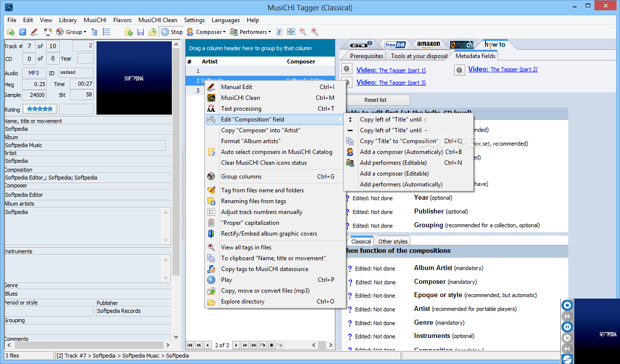Image resolution: width=620 pixels, height=364 pixels.
Task: Open Video: The Tagger (part 1) link
Action: 391,70
